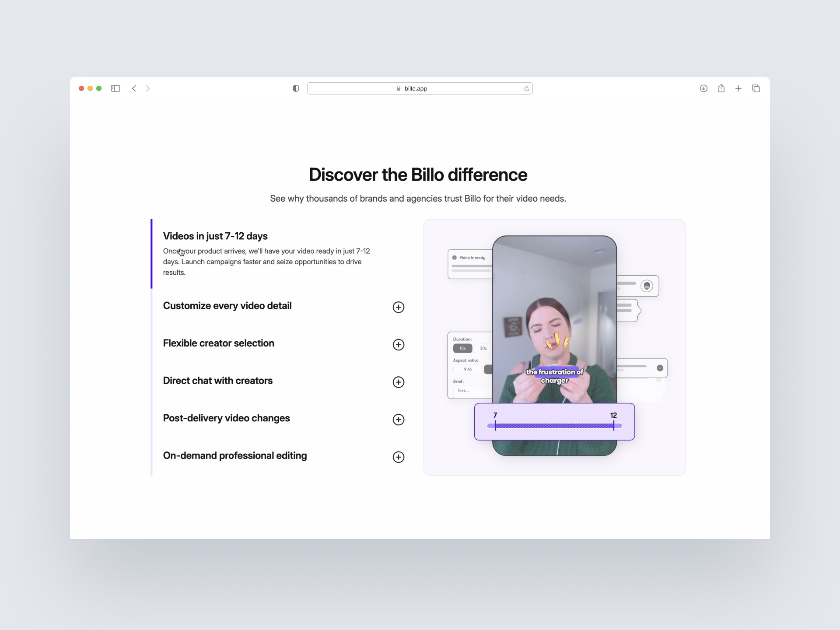Select the 9:16 aspect ratio option
This screenshot has height=630, width=840.
pyautogui.click(x=468, y=369)
